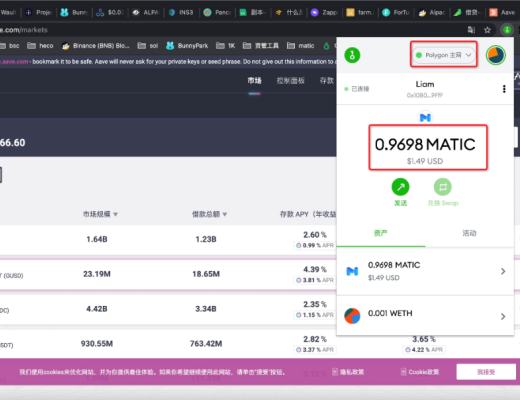Viewport: 520px width, 400px height.
Task: Open the 1K bookmarks folder
Action: pyautogui.click(x=226, y=46)
